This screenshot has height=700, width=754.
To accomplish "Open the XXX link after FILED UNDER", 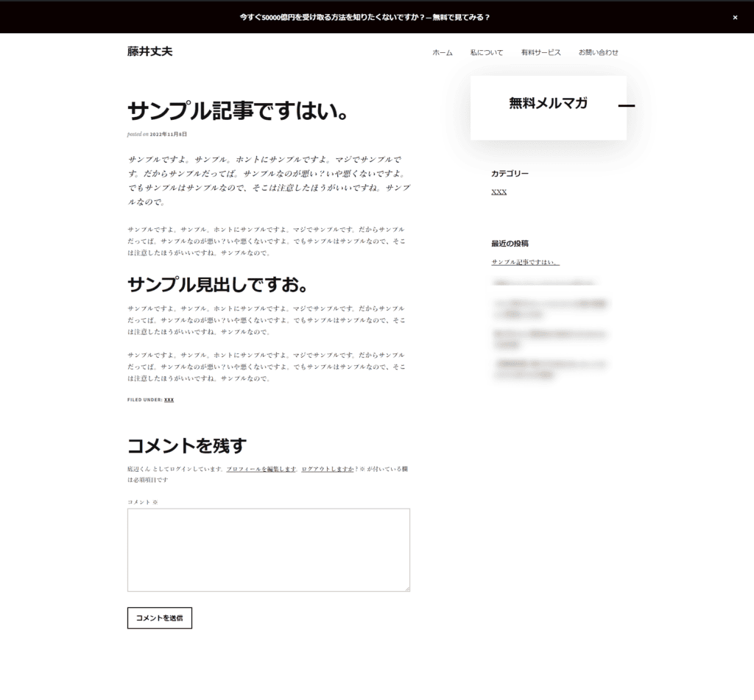I will tap(169, 400).
